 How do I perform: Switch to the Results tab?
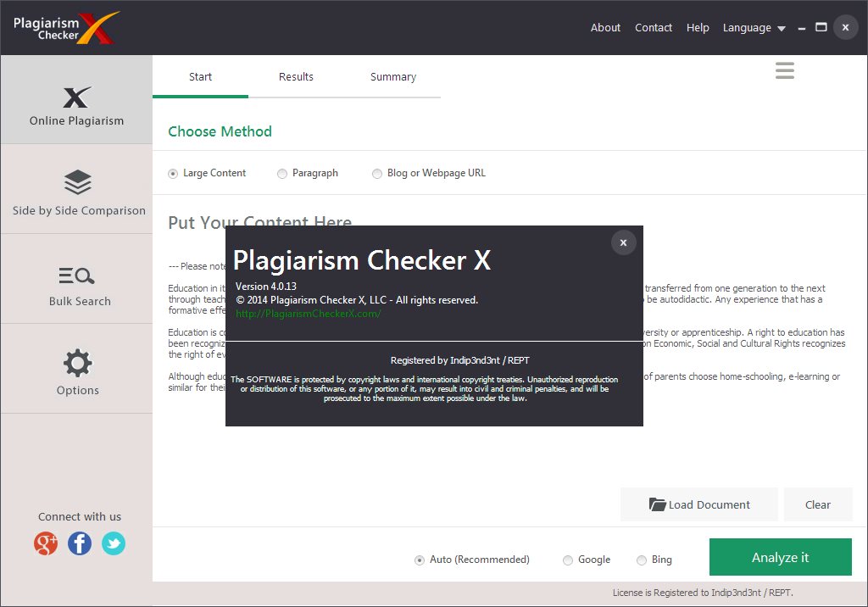coord(296,77)
